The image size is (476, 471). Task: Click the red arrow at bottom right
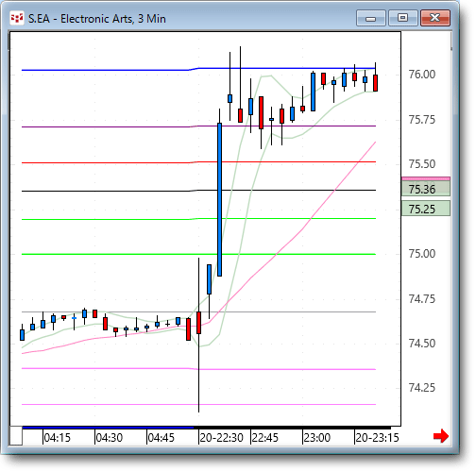[x=441, y=436]
